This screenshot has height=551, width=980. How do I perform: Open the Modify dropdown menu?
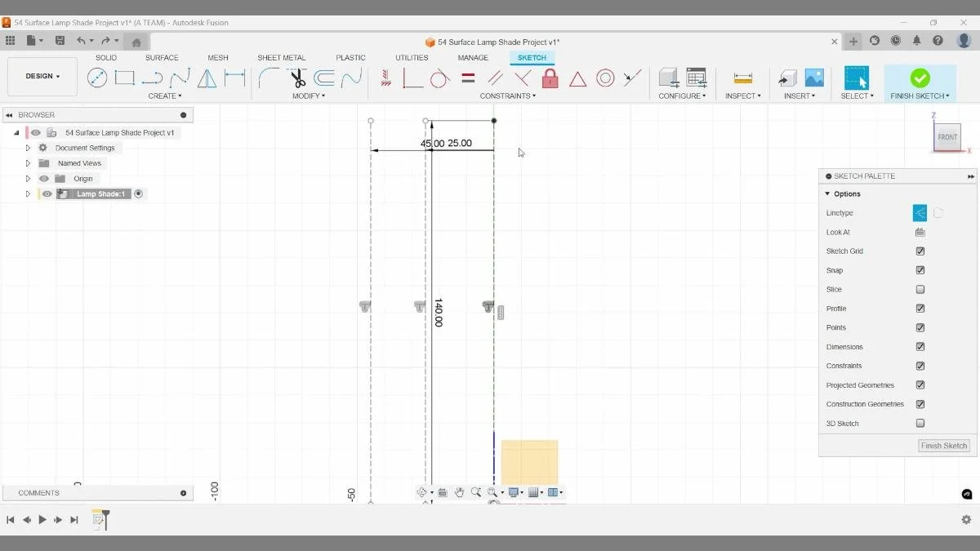click(x=309, y=96)
